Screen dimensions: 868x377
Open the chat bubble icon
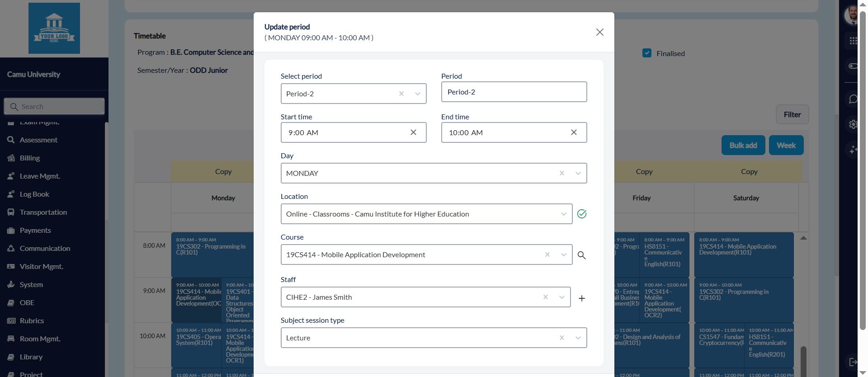[853, 99]
